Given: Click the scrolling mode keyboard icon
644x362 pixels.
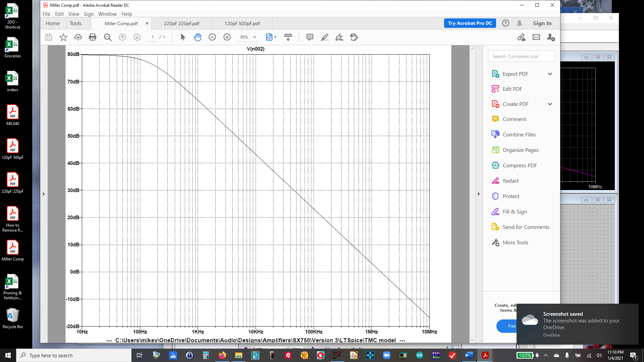Looking at the screenshot, I should (288, 37).
